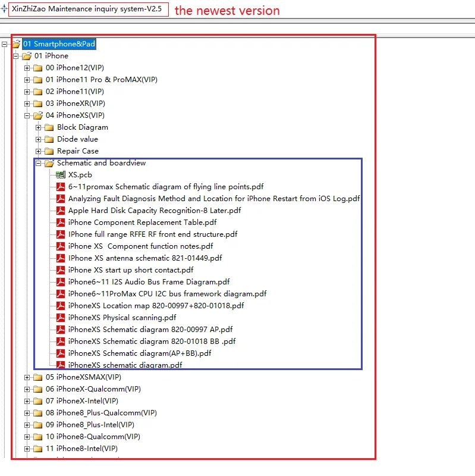
Task: Collapse the Schematic and boardview folder
Action: [x=38, y=163]
